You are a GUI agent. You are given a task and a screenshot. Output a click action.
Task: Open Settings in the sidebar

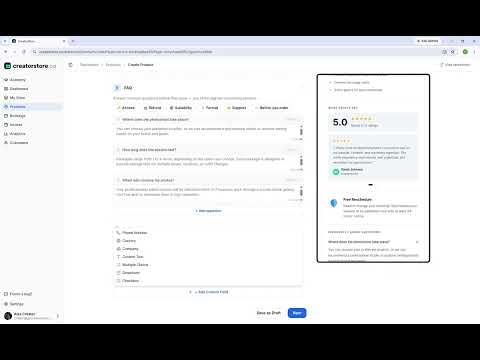14,304
